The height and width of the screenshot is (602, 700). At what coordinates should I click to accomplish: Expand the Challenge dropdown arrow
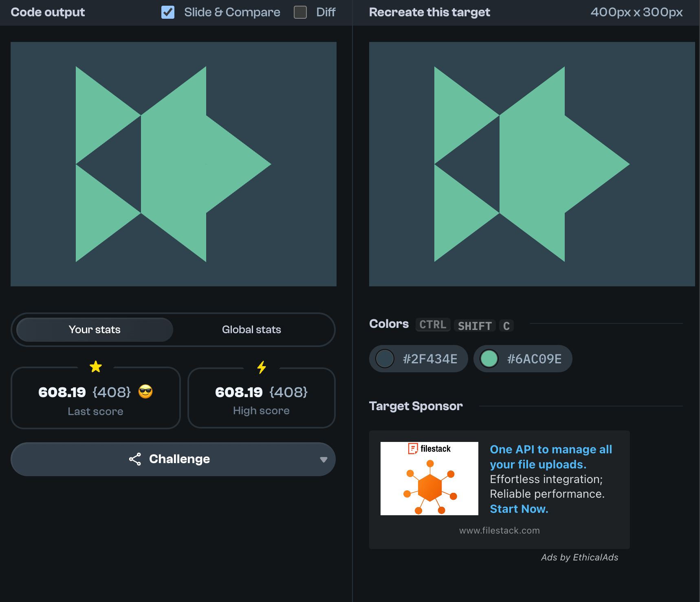[324, 459]
